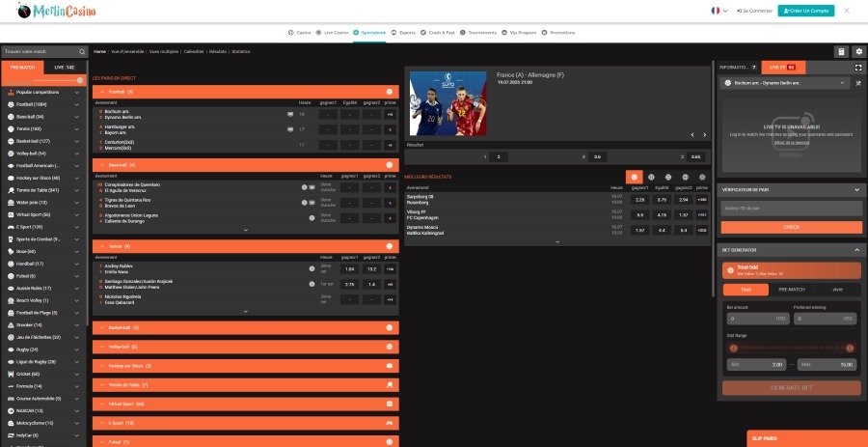Click live stream icon for Hamburger am. match

290,129
